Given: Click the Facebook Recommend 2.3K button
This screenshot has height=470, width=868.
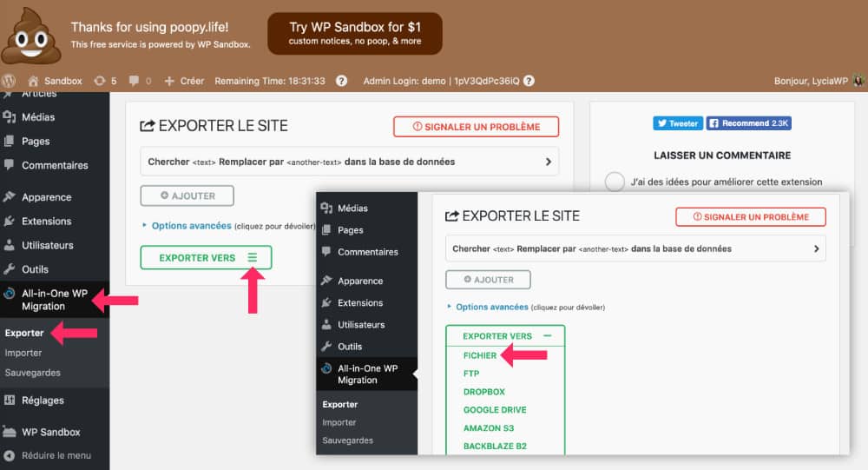Looking at the screenshot, I should coord(748,123).
